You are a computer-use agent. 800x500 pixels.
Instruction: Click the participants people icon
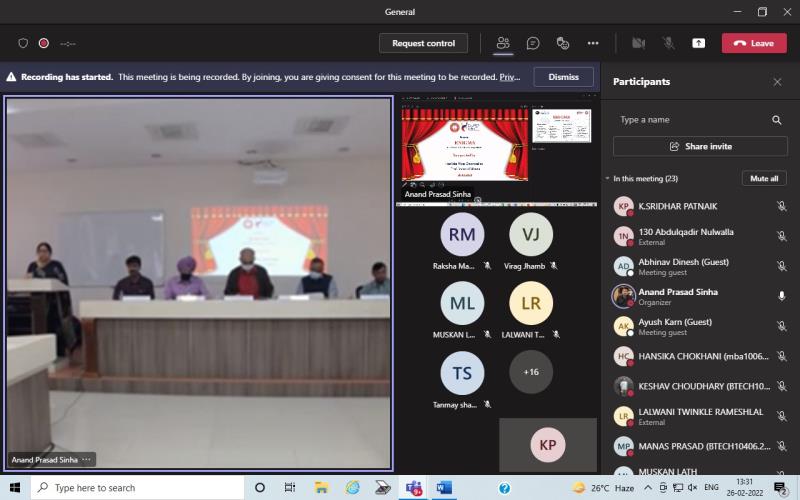[503, 43]
